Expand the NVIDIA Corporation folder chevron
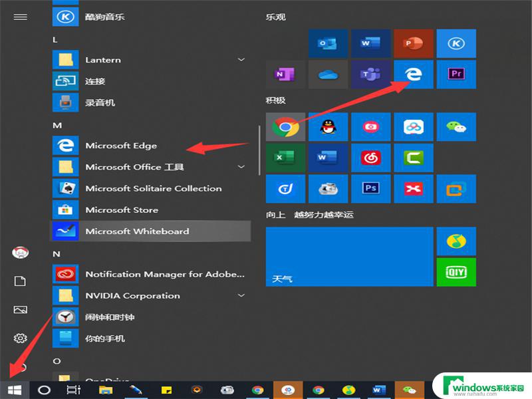The image size is (532, 399). (241, 295)
